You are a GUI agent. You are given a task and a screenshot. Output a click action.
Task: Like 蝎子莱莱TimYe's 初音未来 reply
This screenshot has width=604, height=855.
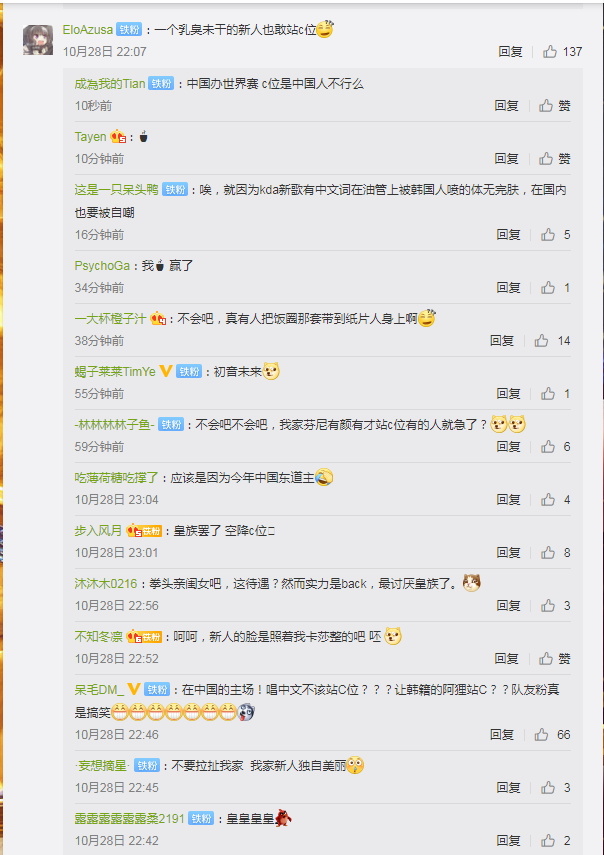click(555, 394)
